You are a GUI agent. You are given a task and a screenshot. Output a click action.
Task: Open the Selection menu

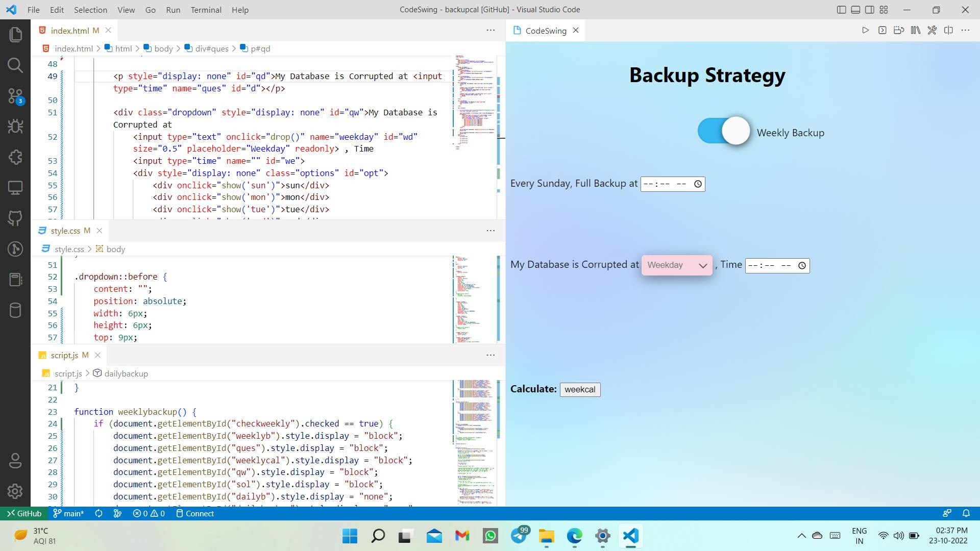pos(90,10)
